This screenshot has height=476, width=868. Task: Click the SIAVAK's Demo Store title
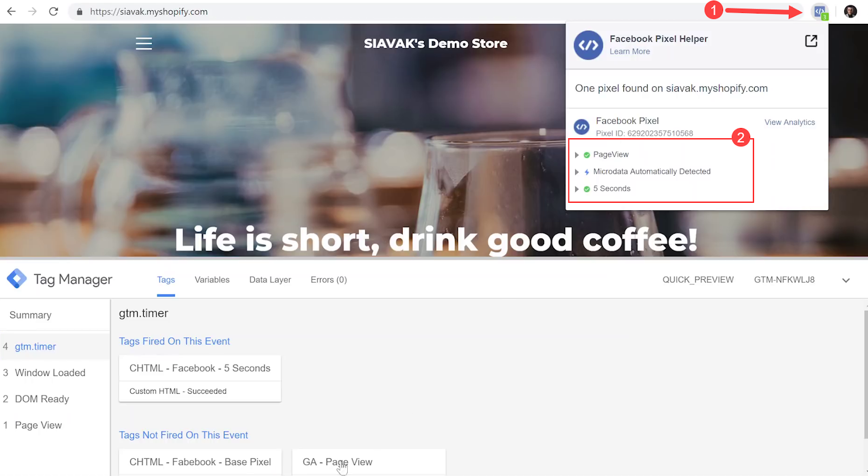[x=436, y=43]
